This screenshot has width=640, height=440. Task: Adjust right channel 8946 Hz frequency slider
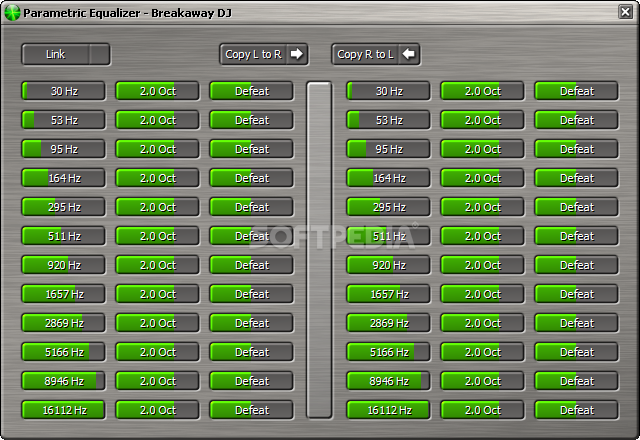click(388, 381)
